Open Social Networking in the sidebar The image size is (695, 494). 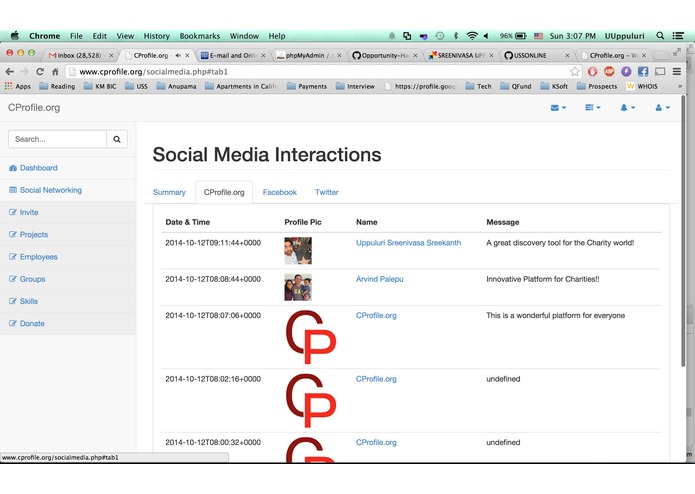(51, 190)
